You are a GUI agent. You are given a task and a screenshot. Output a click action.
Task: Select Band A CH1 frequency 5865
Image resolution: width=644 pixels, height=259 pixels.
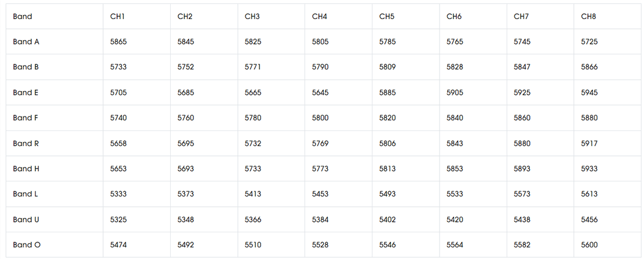point(119,42)
